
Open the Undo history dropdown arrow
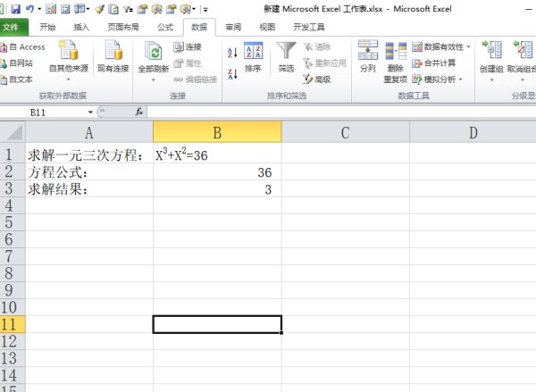[39, 9]
